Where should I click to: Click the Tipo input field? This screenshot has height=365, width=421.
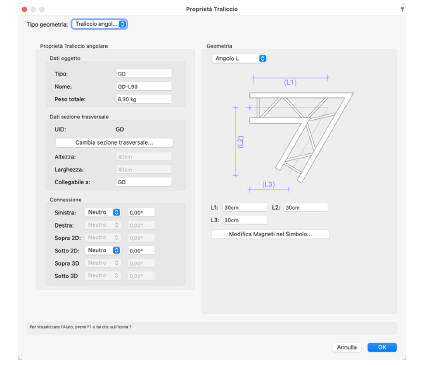(x=144, y=74)
